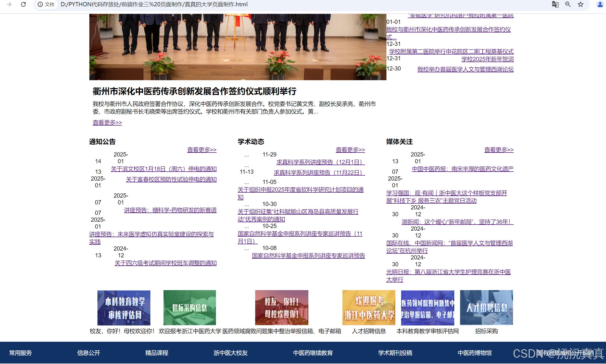Open 关于富春校区预防性试验停电的通知 link
The height and width of the screenshot is (364, 606).
171,180
